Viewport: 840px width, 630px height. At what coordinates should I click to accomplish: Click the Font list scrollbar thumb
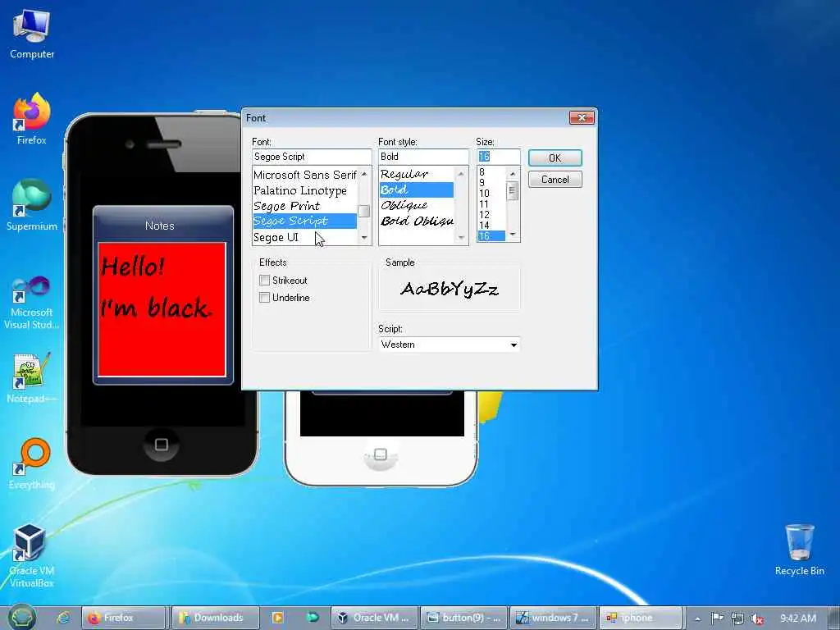[363, 211]
